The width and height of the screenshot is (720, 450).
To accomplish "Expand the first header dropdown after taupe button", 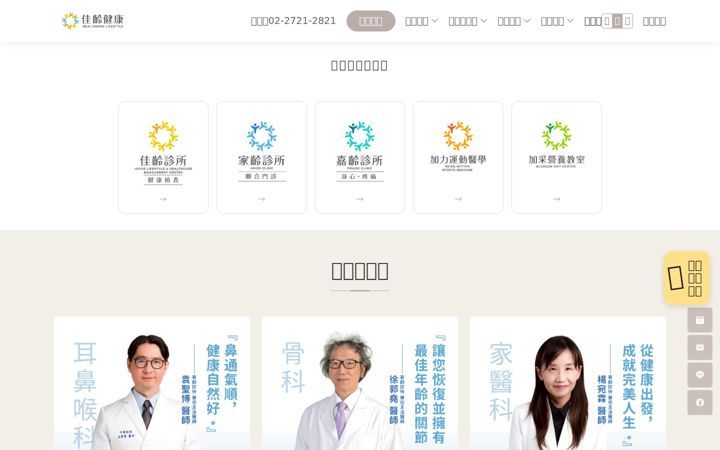I will [x=421, y=21].
